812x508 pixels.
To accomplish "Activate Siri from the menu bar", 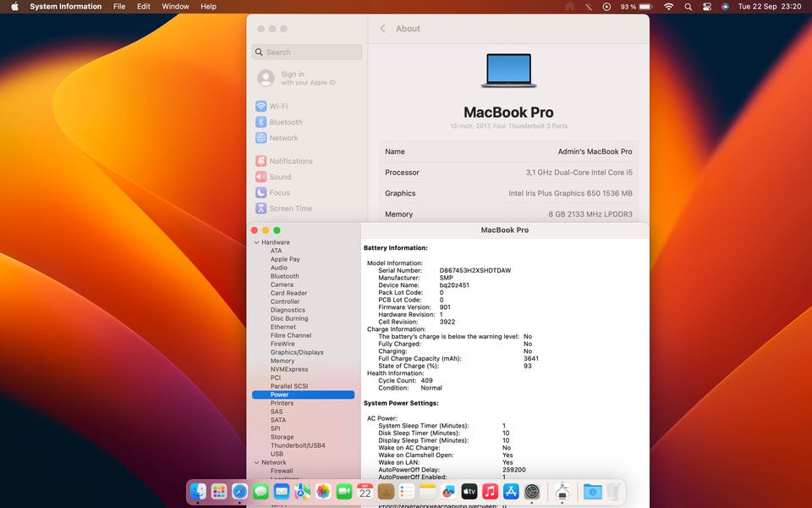I will pos(725,7).
